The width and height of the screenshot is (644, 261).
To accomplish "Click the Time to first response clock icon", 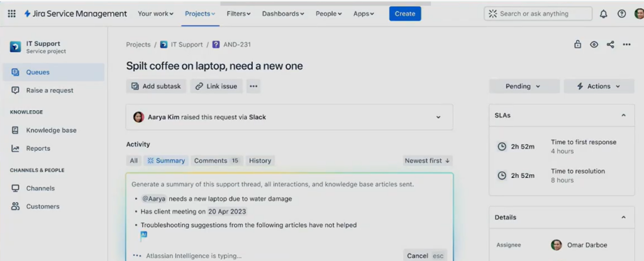I will pyautogui.click(x=502, y=147).
